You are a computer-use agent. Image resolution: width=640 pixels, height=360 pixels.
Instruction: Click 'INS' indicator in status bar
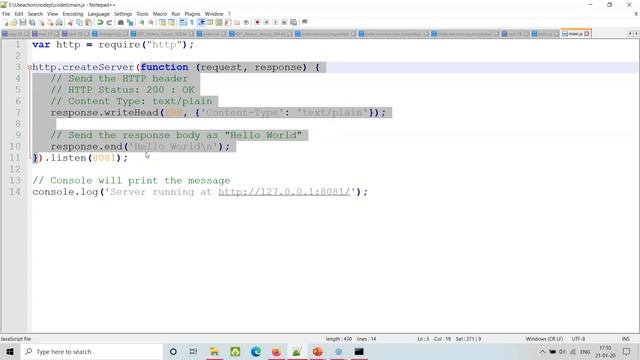pyautogui.click(x=625, y=339)
